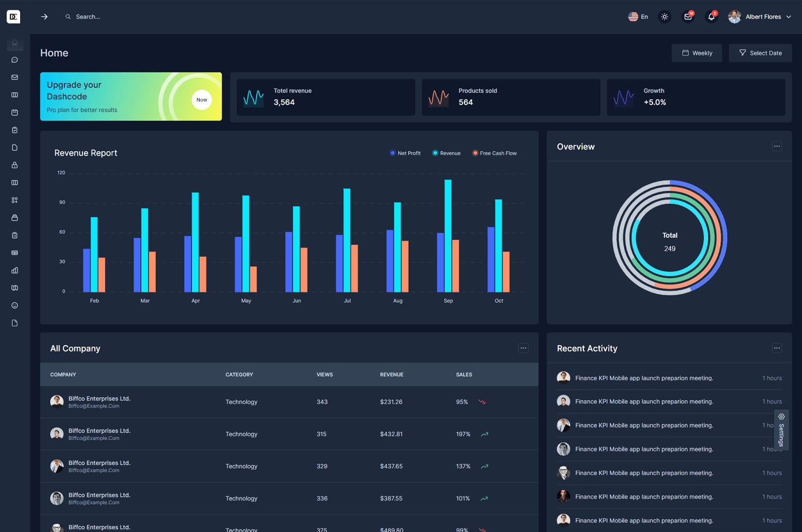Click the search magnifier icon
802x532 pixels.
coord(68,17)
